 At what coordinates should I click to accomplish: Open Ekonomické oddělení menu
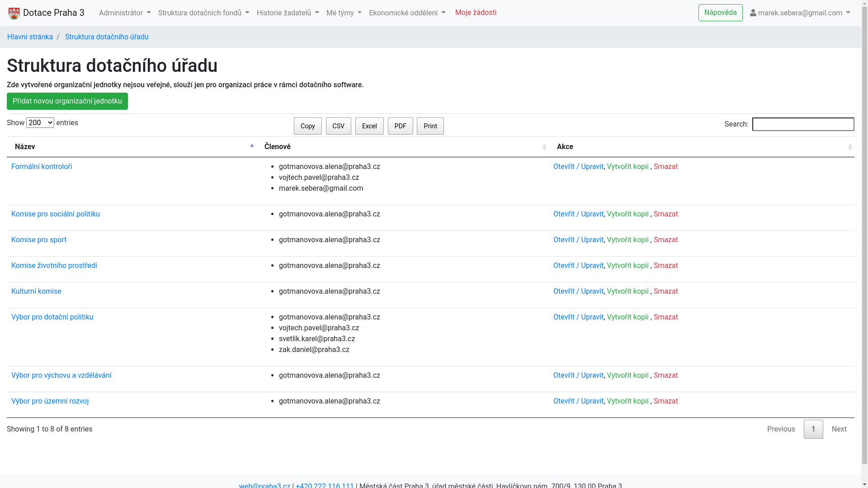(407, 13)
